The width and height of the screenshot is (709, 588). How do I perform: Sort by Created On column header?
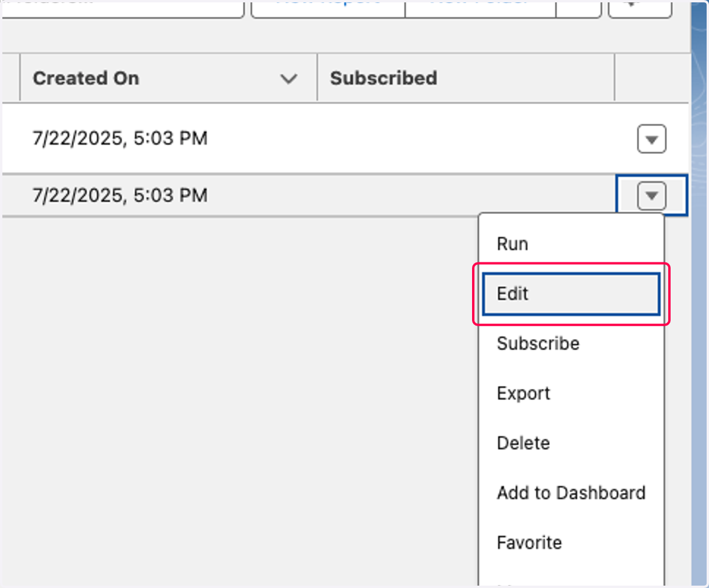click(x=86, y=78)
